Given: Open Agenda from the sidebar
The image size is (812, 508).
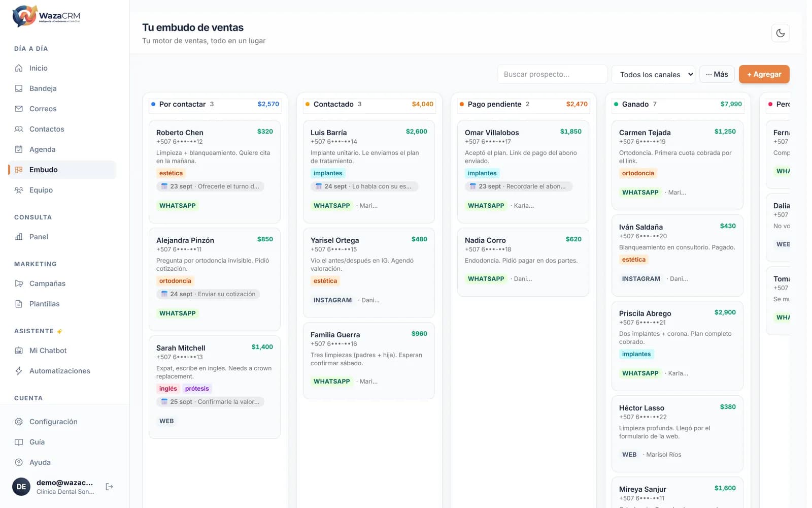Looking at the screenshot, I should coord(62,149).
